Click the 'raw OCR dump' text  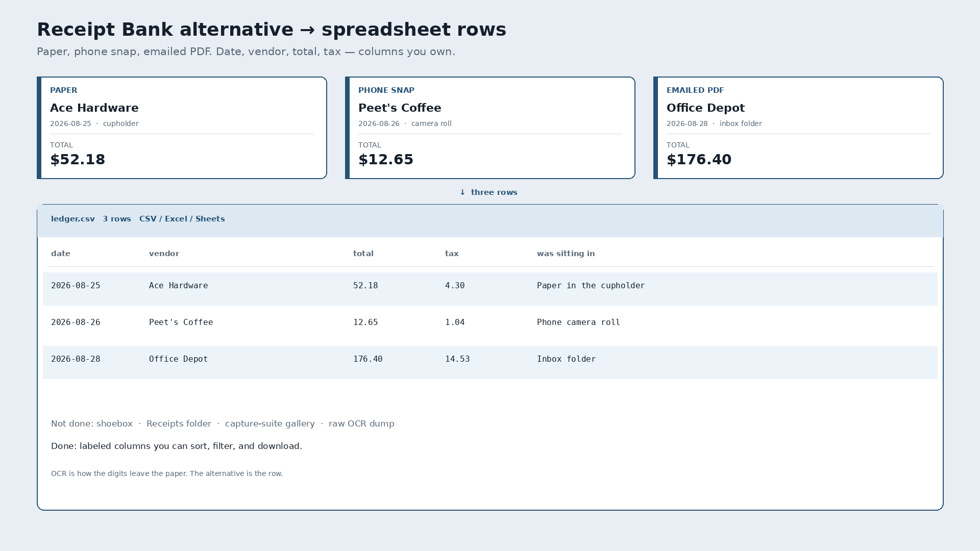pos(361,424)
